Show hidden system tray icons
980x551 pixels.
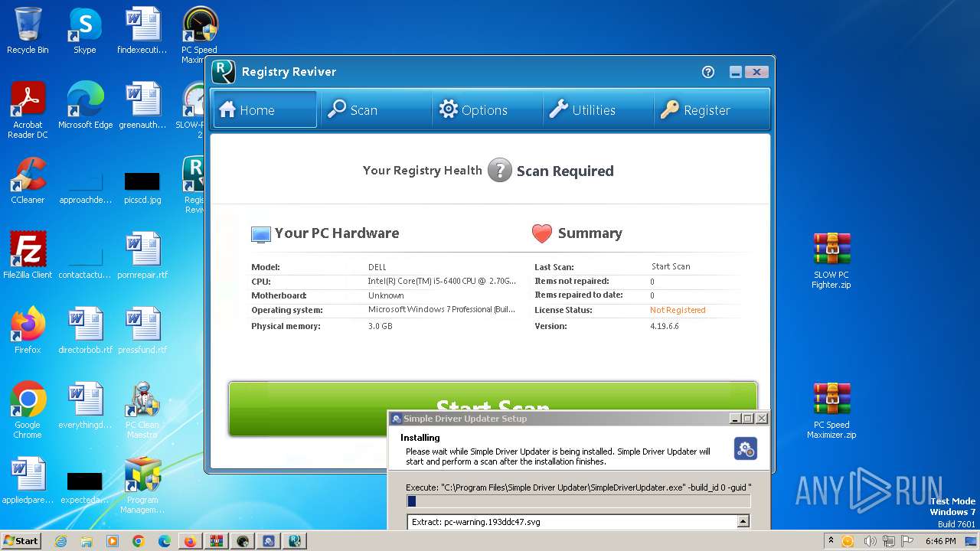[831, 541]
